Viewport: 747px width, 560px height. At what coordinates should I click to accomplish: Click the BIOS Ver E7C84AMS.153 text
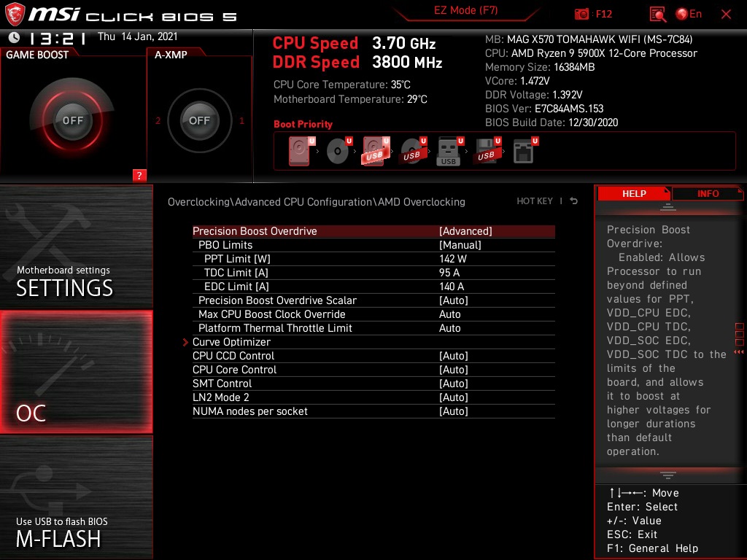point(544,109)
